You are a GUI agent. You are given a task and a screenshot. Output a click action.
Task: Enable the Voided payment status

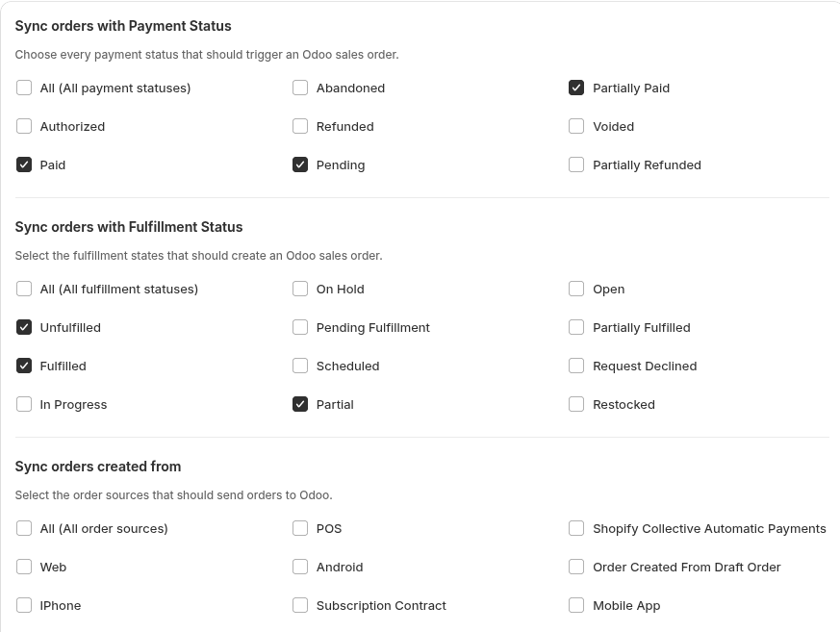point(576,126)
